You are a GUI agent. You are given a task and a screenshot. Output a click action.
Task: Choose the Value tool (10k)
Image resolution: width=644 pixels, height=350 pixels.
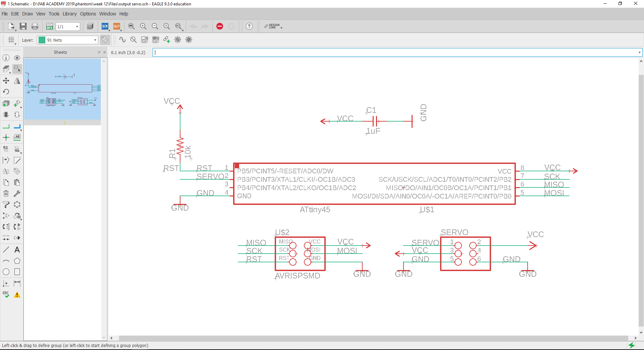tap(17, 149)
